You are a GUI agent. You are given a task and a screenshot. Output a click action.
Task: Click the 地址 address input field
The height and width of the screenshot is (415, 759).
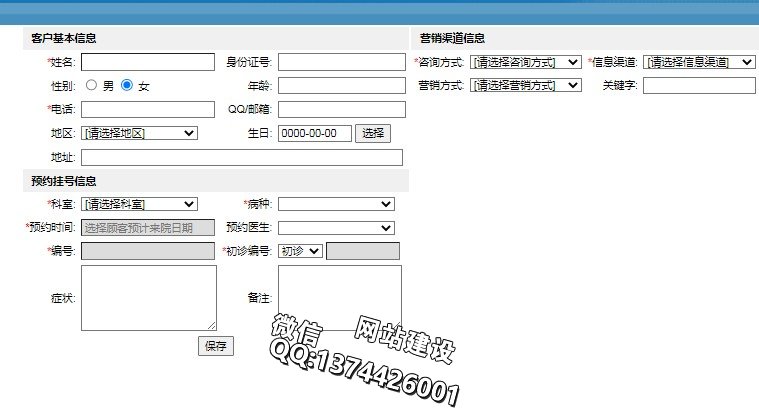coord(242,157)
